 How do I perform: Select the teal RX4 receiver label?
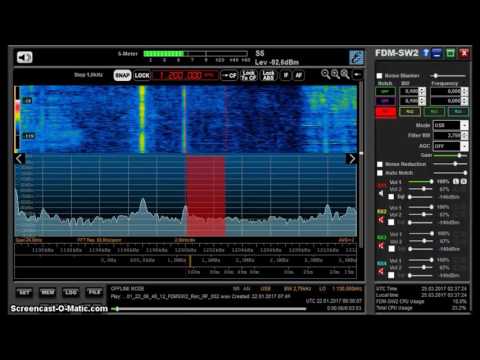tap(382, 263)
